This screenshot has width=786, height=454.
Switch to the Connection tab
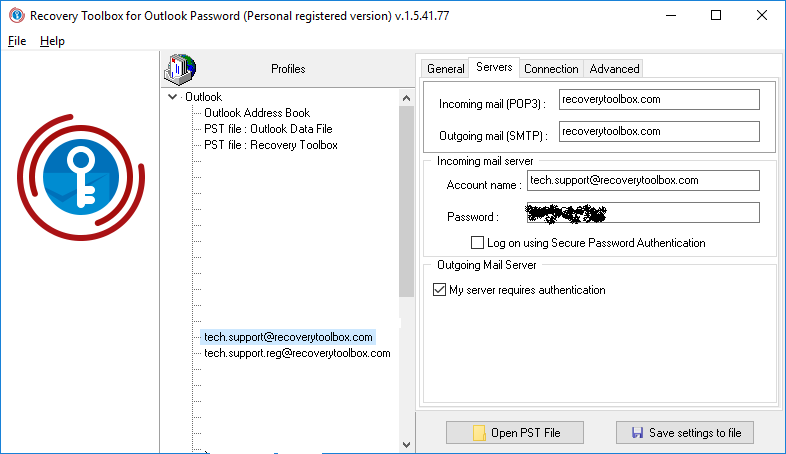(551, 69)
